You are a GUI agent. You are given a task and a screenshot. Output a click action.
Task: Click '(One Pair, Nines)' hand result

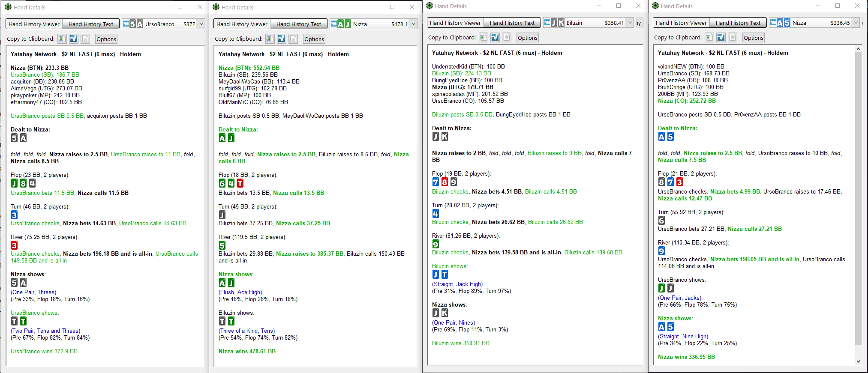[454, 322]
